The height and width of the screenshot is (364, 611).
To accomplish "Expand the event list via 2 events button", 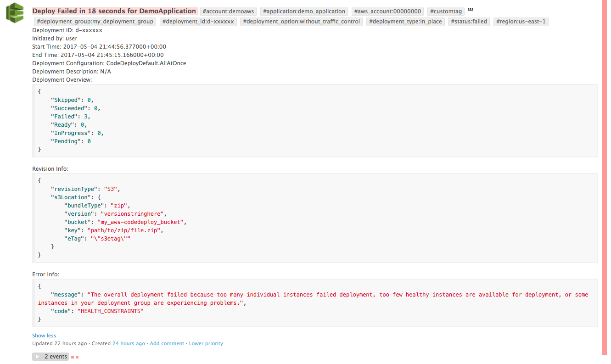I will click(55, 356).
